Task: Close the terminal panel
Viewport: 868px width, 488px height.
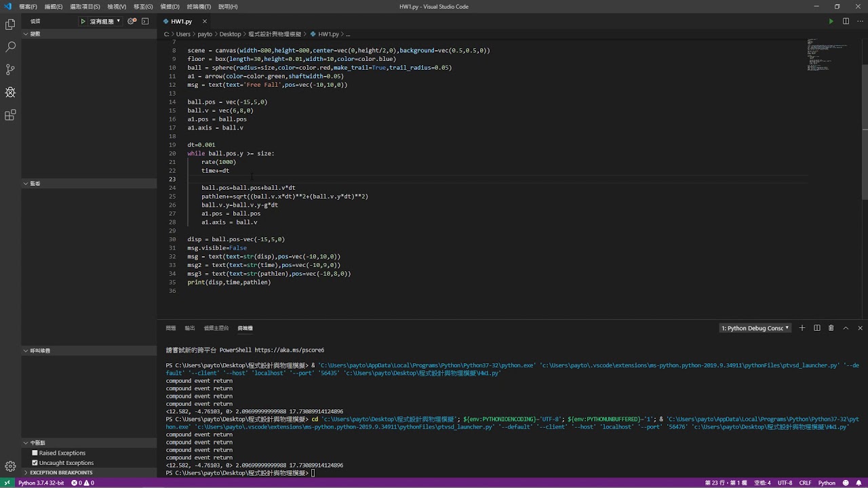Action: point(860,328)
